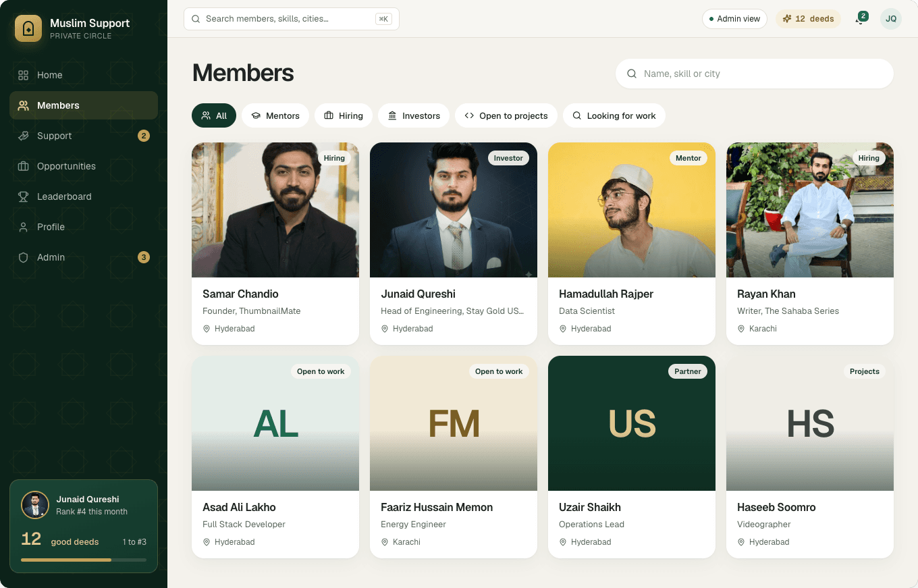Click location pin on Samar Chandio's card

point(207,329)
